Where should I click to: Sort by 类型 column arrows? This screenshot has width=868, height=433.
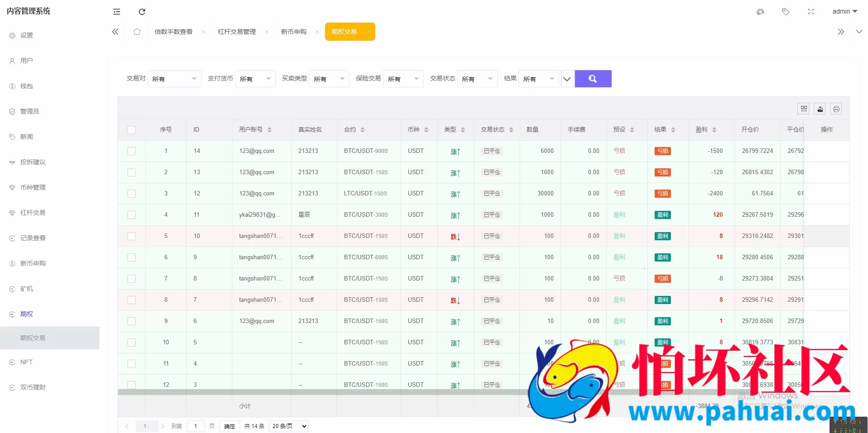(x=463, y=130)
